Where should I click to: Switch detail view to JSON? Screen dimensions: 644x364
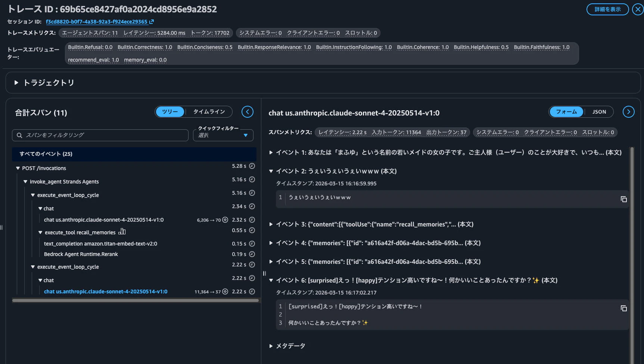[599, 112]
